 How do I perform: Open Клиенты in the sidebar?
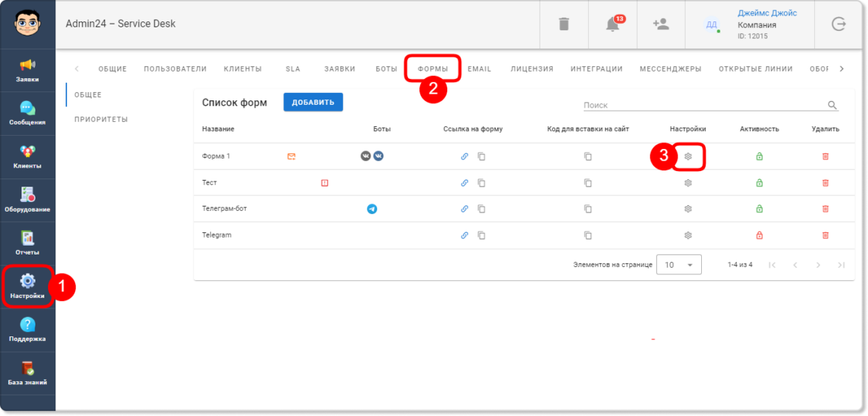pyautogui.click(x=28, y=157)
